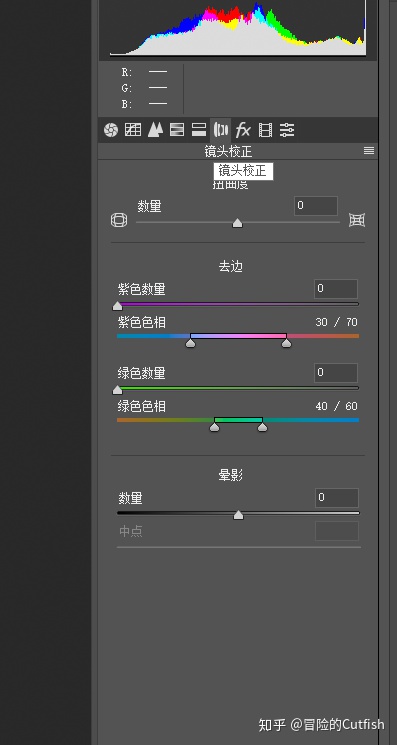The width and height of the screenshot is (397, 745).
Task: Click the left handle of 绿色色相 range
Action: 215,427
